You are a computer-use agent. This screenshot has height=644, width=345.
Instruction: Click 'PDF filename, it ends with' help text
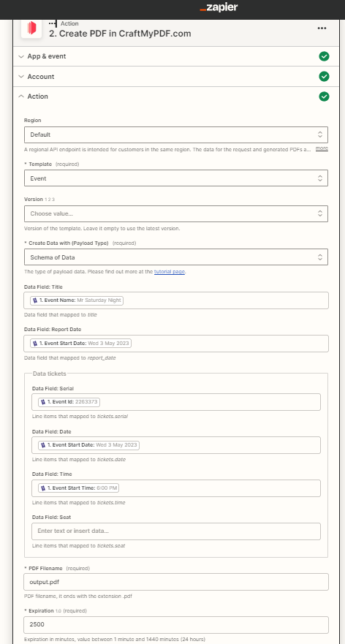point(78,596)
